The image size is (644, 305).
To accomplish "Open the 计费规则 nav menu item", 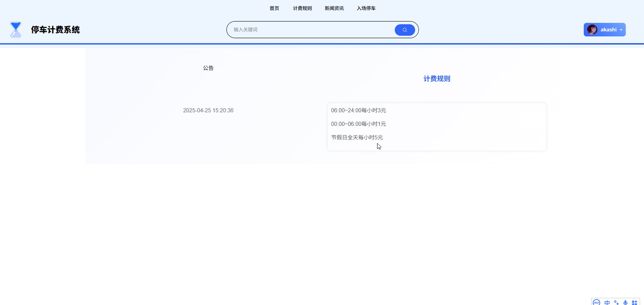I will point(302,8).
